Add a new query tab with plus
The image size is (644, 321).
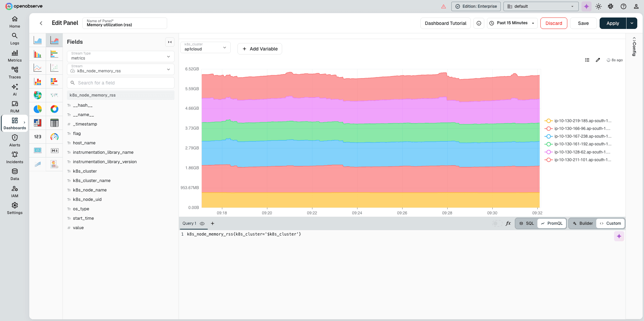[x=213, y=223]
